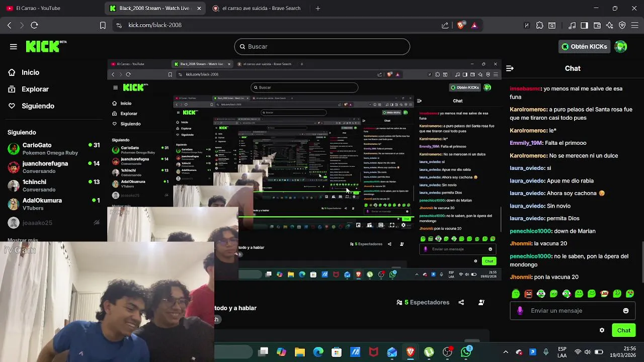Open File Explorer from the taskbar
The height and width of the screenshot is (362, 644).
pos(299,352)
